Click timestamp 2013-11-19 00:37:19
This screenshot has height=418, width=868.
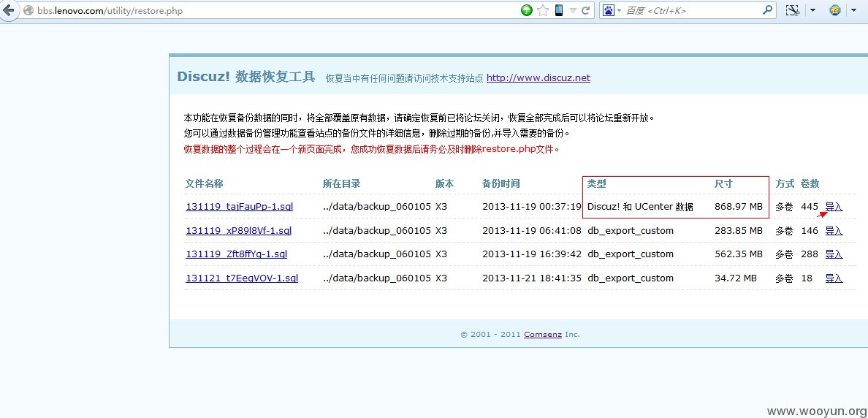(532, 207)
